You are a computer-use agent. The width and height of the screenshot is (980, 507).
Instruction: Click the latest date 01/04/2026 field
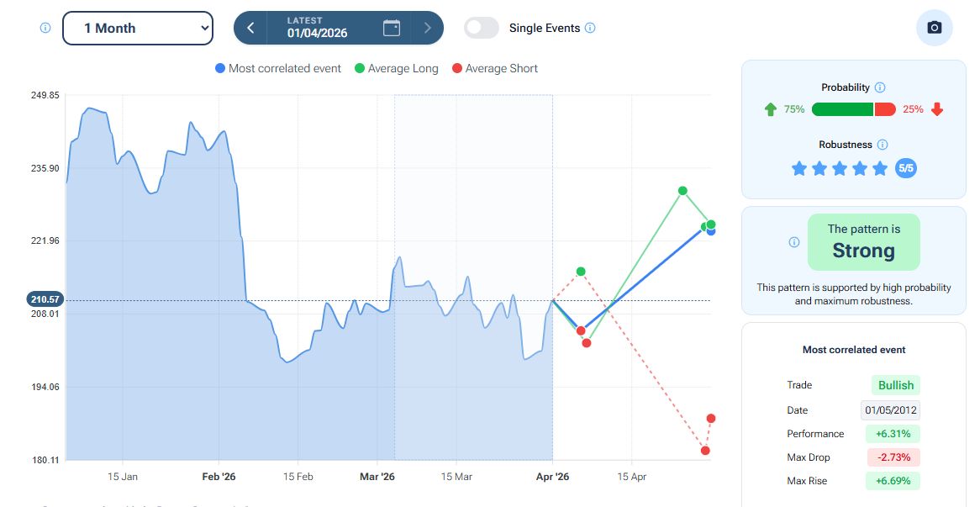(x=317, y=29)
